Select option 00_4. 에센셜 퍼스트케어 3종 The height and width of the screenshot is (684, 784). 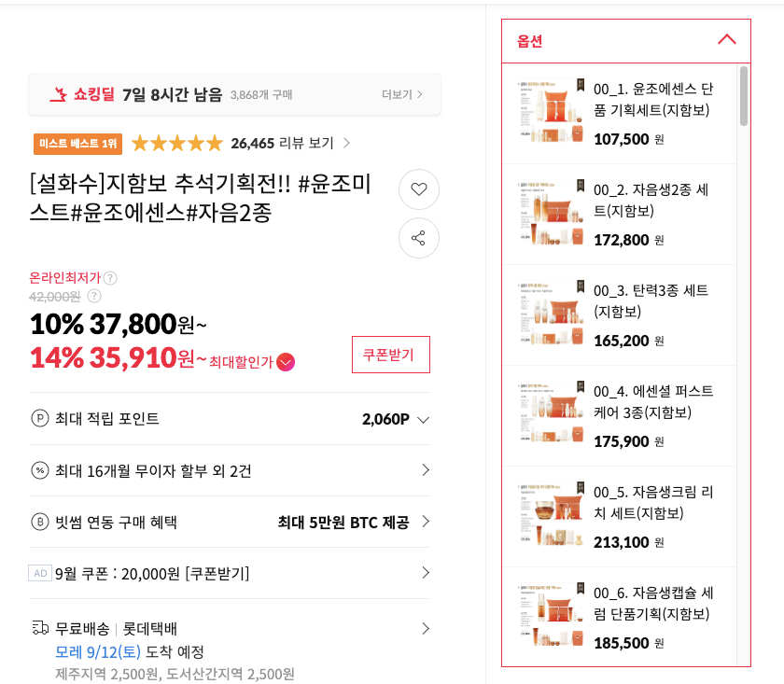coord(619,416)
